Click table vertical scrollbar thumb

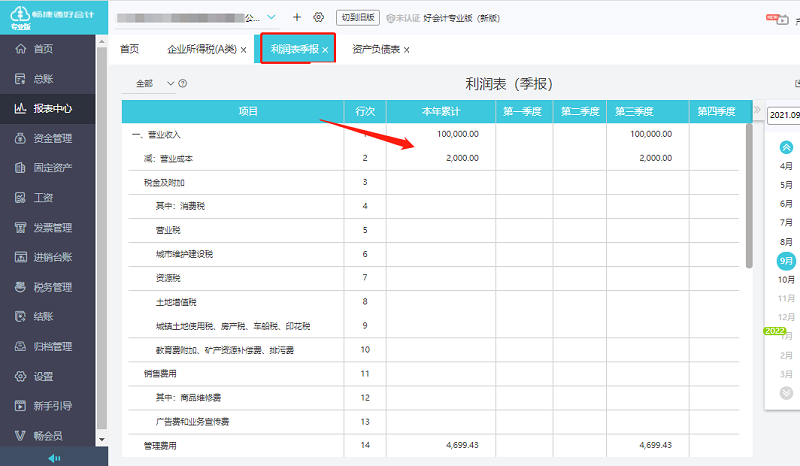point(749,195)
